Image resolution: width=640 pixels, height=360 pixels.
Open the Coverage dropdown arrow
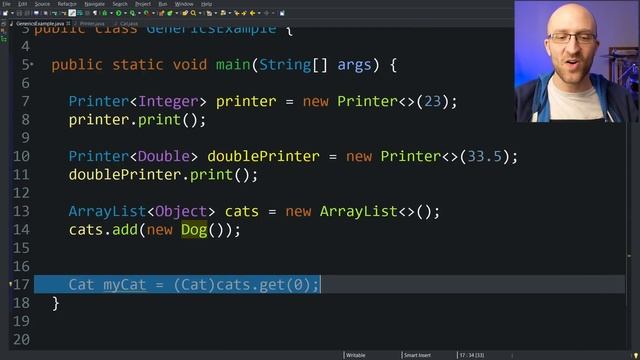[140, 13]
